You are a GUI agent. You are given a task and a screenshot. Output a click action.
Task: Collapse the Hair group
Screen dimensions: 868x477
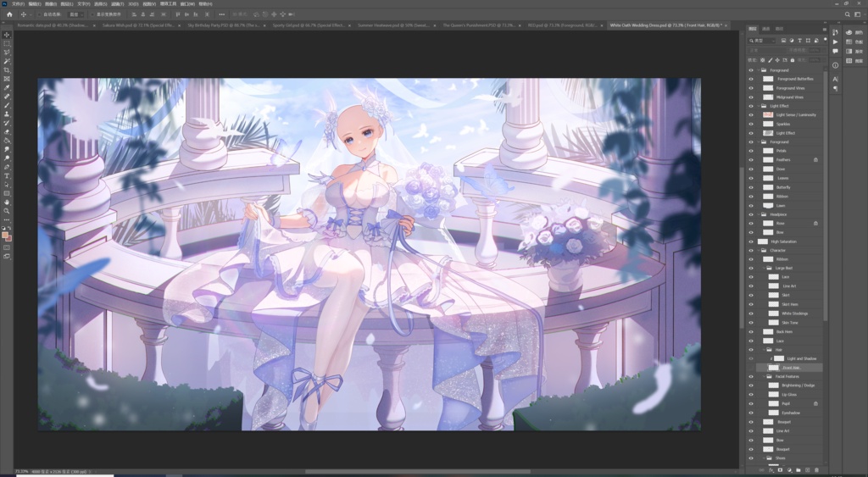pyautogui.click(x=764, y=350)
